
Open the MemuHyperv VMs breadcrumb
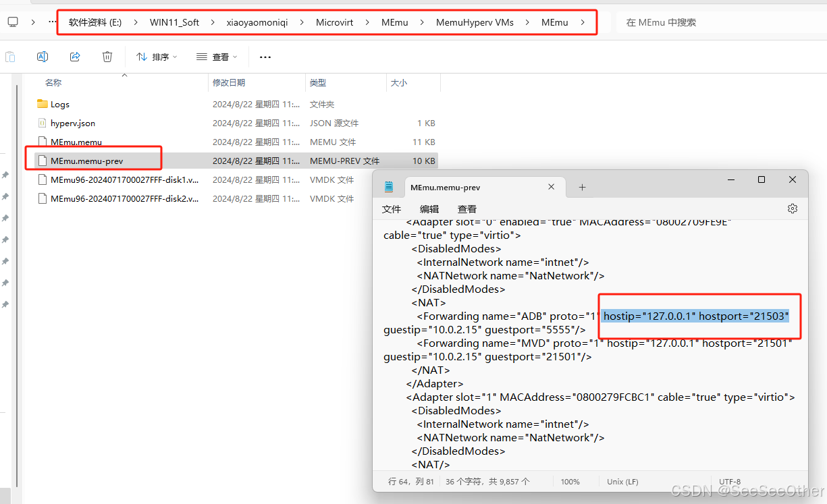pos(475,22)
